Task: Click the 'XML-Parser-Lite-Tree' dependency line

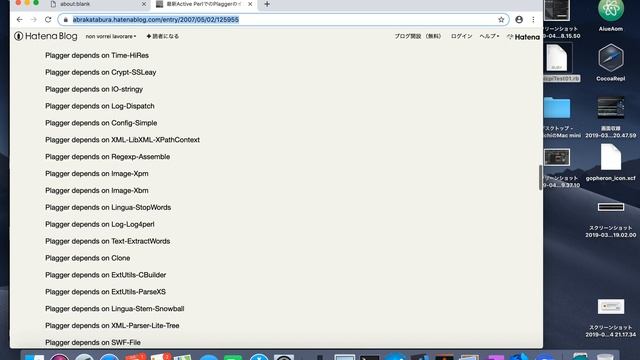Action: click(x=112, y=326)
